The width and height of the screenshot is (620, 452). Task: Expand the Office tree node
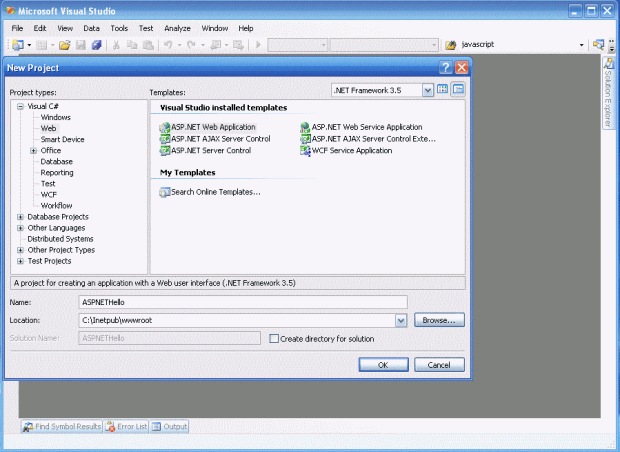[33, 151]
